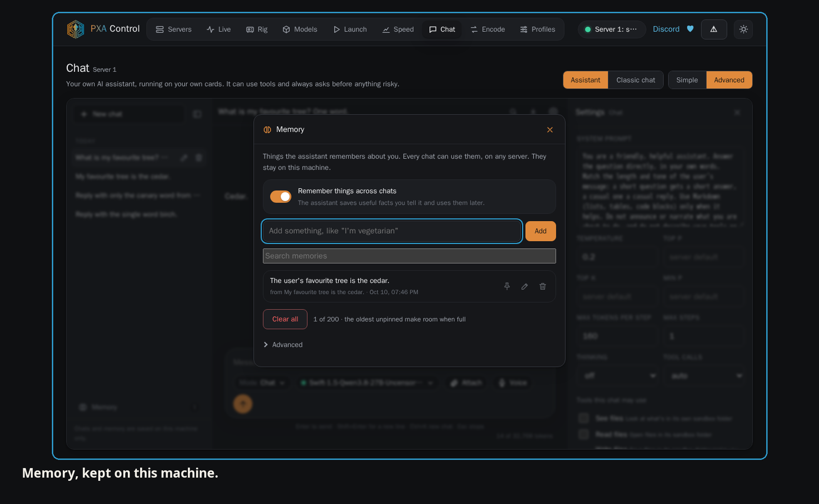Click the Attach paperclip button
This screenshot has width=819, height=504.
(466, 383)
